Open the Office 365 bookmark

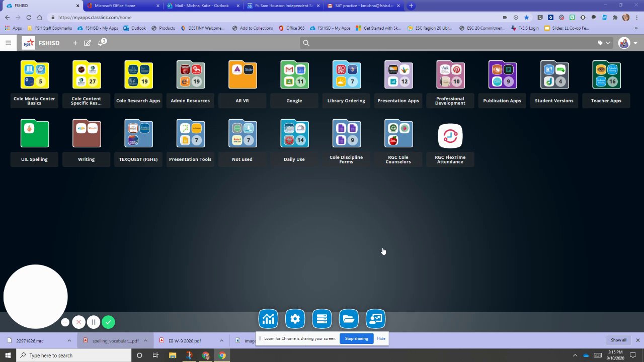point(291,28)
